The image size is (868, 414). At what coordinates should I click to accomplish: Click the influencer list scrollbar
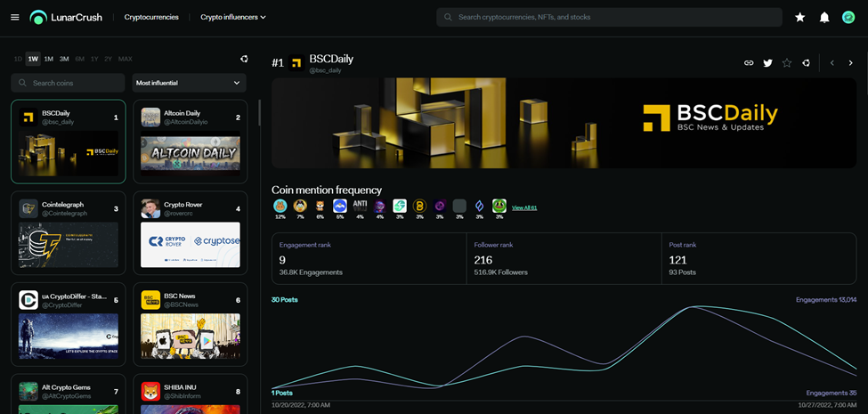[260, 112]
